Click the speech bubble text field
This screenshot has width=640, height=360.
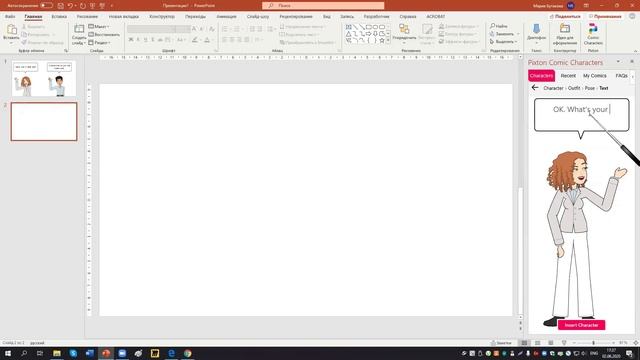coord(581,114)
